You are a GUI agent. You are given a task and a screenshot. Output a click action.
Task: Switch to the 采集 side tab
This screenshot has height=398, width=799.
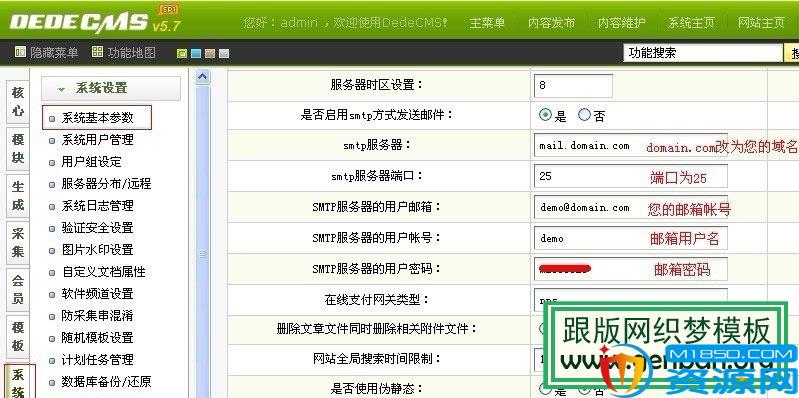point(18,242)
